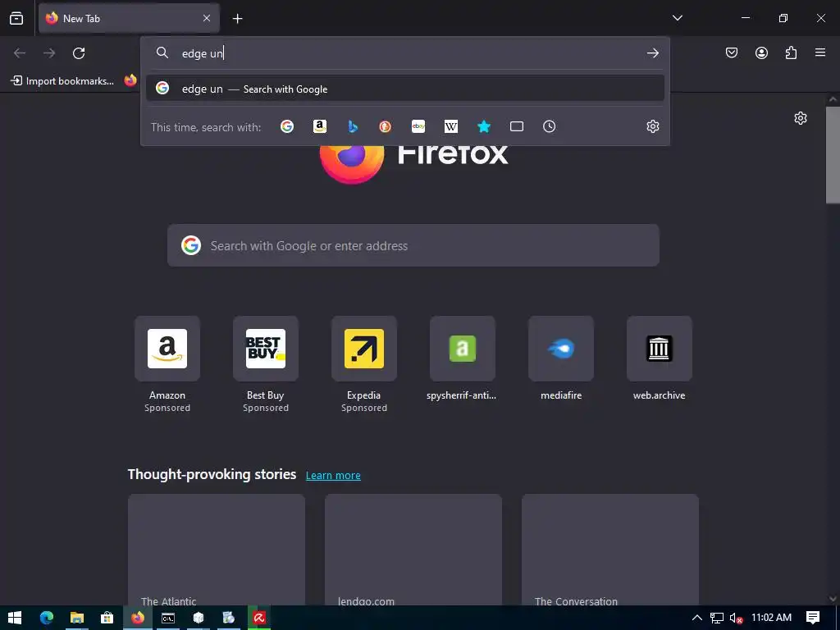Search this time with Bing icon
840x630 pixels.
pyautogui.click(x=353, y=126)
